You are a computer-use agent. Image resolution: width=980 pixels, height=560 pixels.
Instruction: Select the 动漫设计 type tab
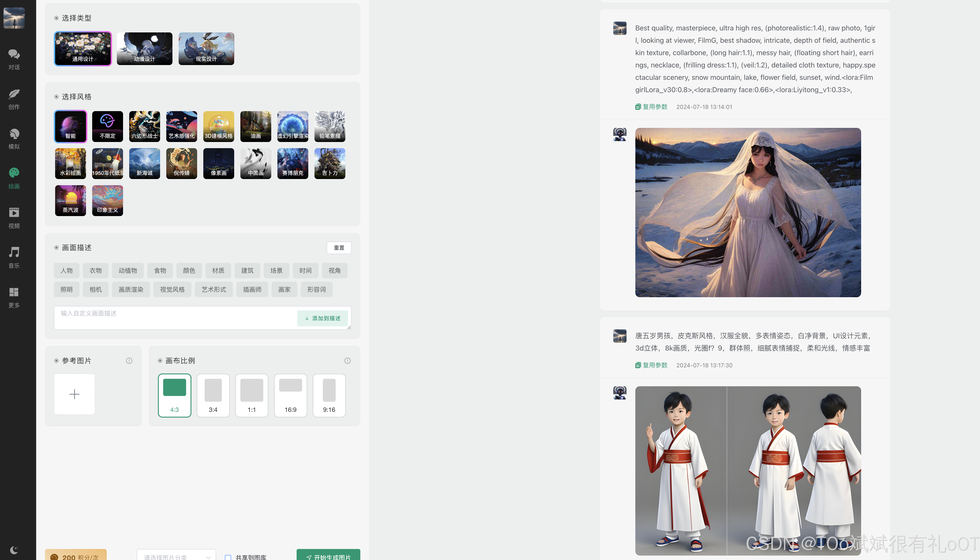[145, 49]
